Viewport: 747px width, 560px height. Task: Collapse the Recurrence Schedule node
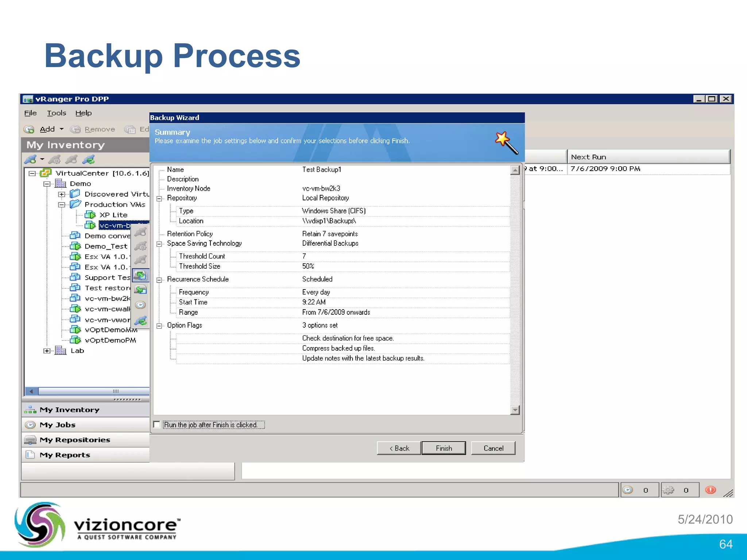point(159,280)
